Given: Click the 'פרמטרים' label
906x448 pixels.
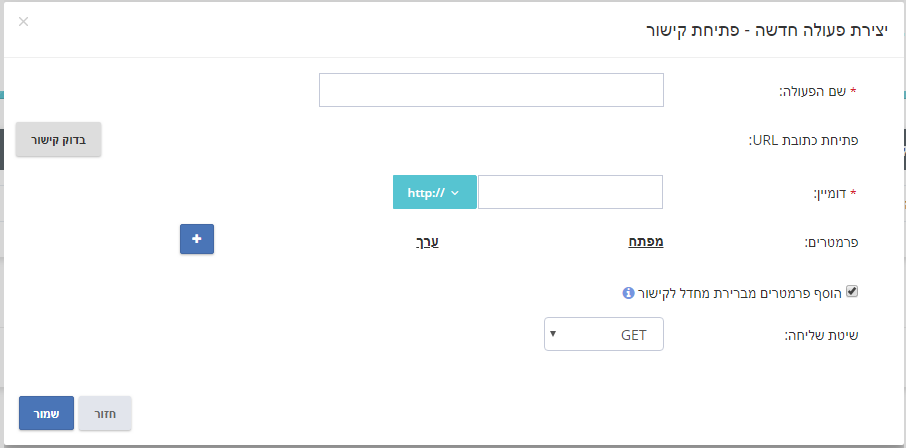Looking at the screenshot, I should (832, 243).
